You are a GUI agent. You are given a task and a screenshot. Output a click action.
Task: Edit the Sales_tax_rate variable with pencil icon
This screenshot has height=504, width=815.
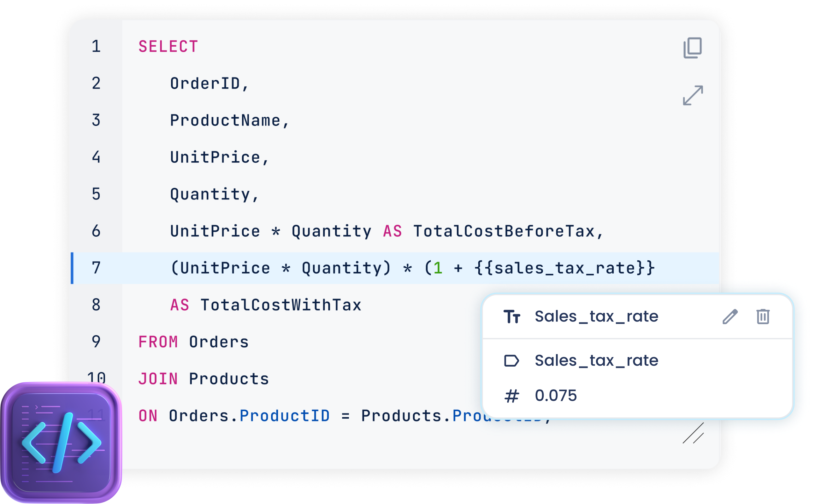point(730,317)
